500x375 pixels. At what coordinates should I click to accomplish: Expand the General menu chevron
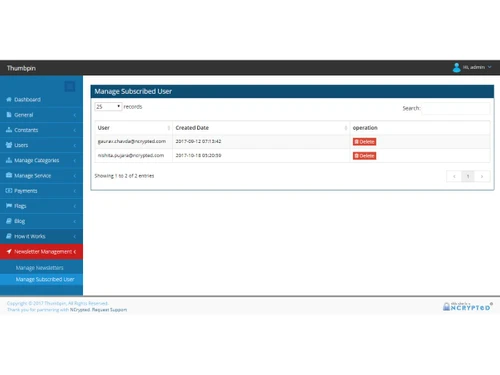(75, 115)
